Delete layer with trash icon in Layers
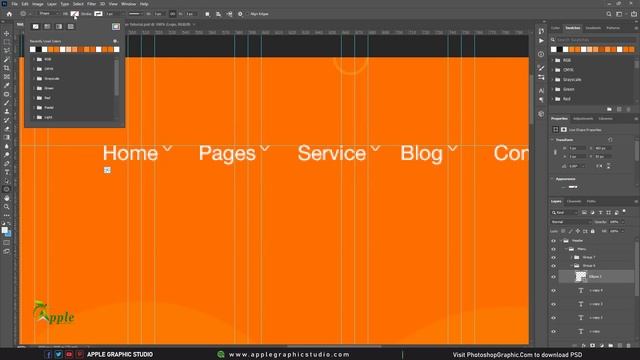Image resolution: width=640 pixels, height=360 pixels. click(629, 346)
